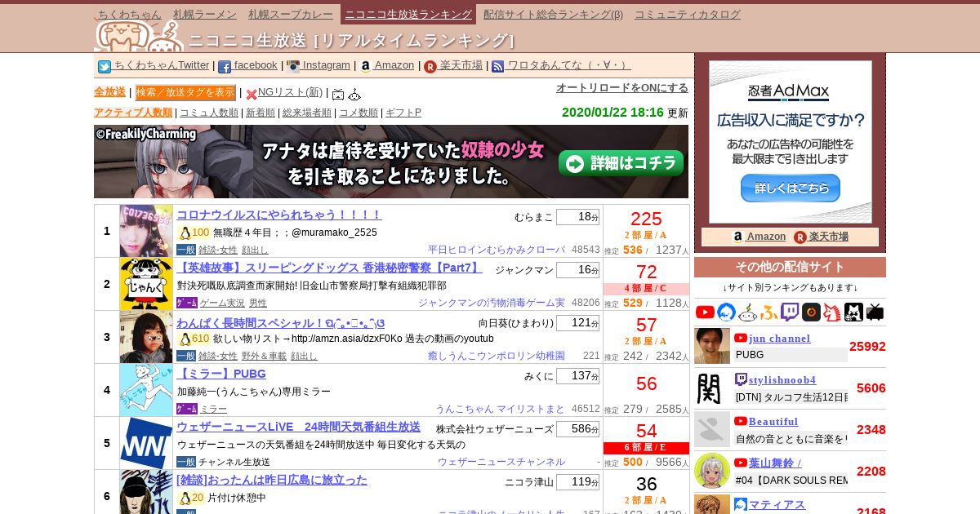Viewport: 980px width, 514px height.
Task: Click the Rakuten 'R' icon in the top bar
Action: (x=430, y=67)
